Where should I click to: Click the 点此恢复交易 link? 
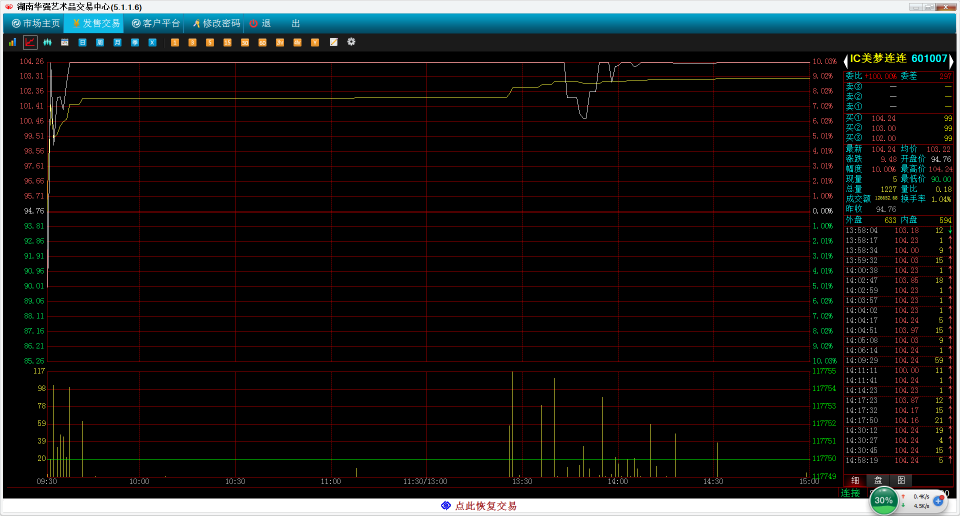[x=479, y=506]
